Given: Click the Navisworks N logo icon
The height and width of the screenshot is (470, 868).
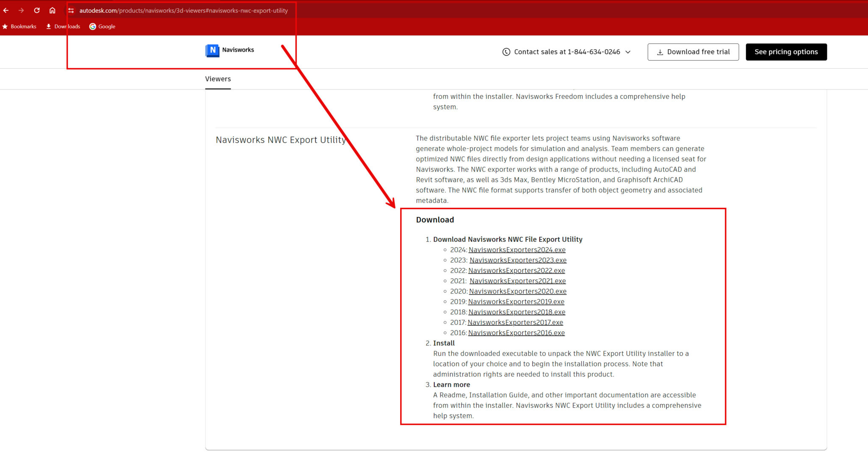Looking at the screenshot, I should (x=212, y=50).
